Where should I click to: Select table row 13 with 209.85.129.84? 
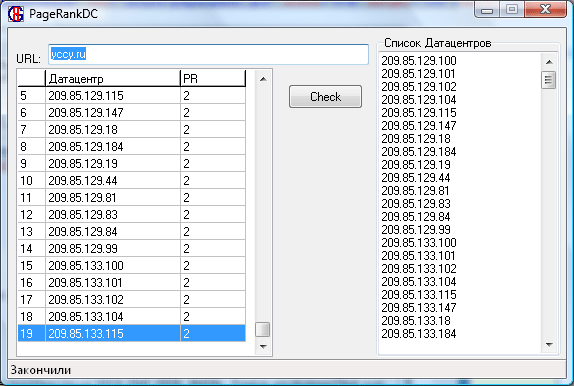(132, 231)
